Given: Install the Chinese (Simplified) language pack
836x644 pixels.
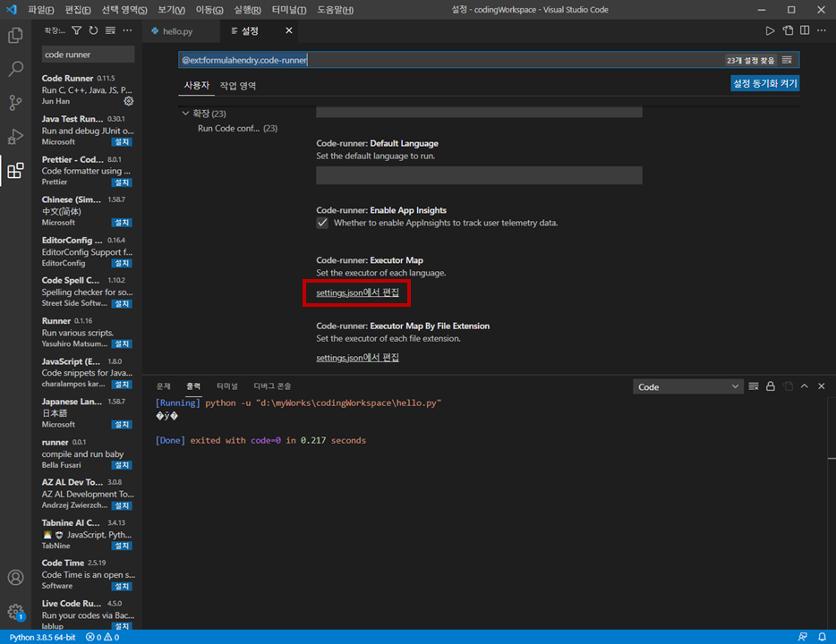Looking at the screenshot, I should (122, 223).
